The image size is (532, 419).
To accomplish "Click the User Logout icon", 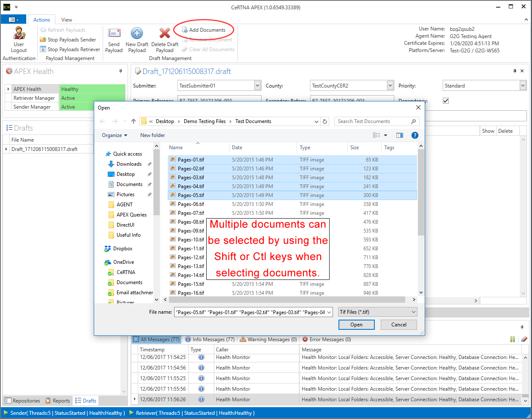I will 19,33.
